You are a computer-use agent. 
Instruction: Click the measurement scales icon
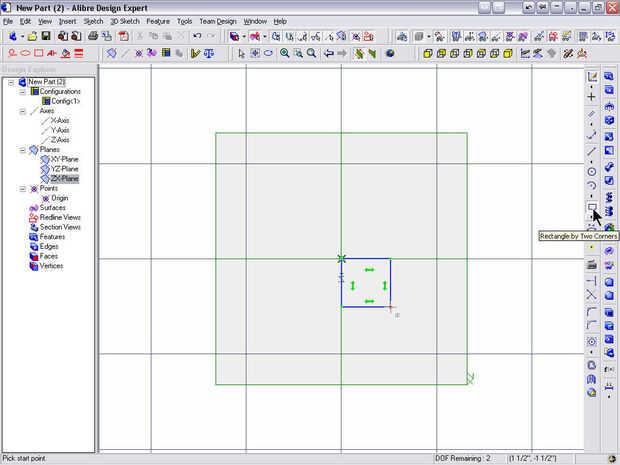pyautogui.click(x=209, y=53)
